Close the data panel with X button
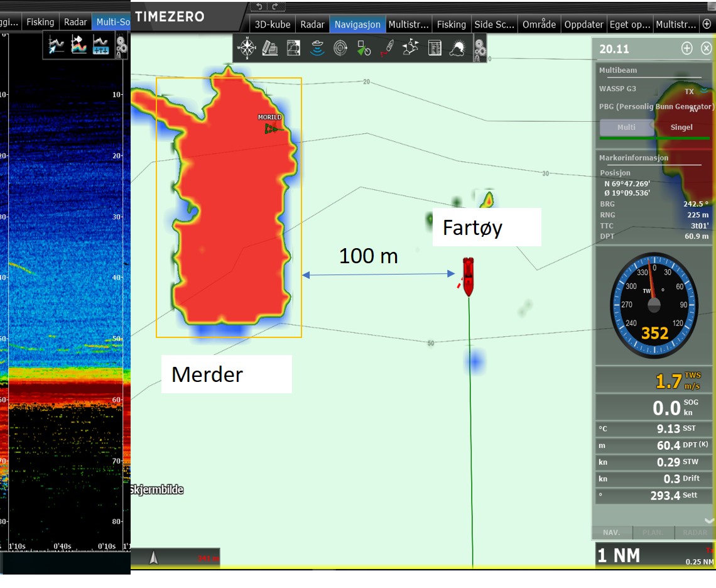This screenshot has height=588, width=716. (x=707, y=48)
